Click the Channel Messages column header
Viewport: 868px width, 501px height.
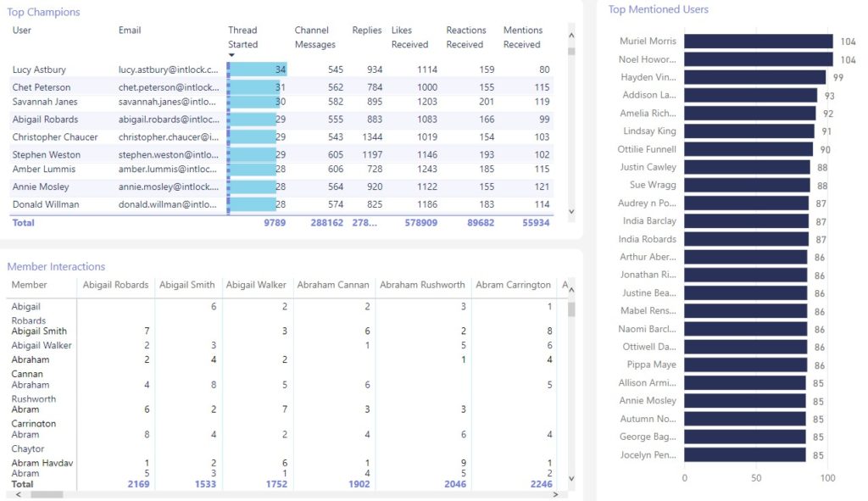(313, 36)
